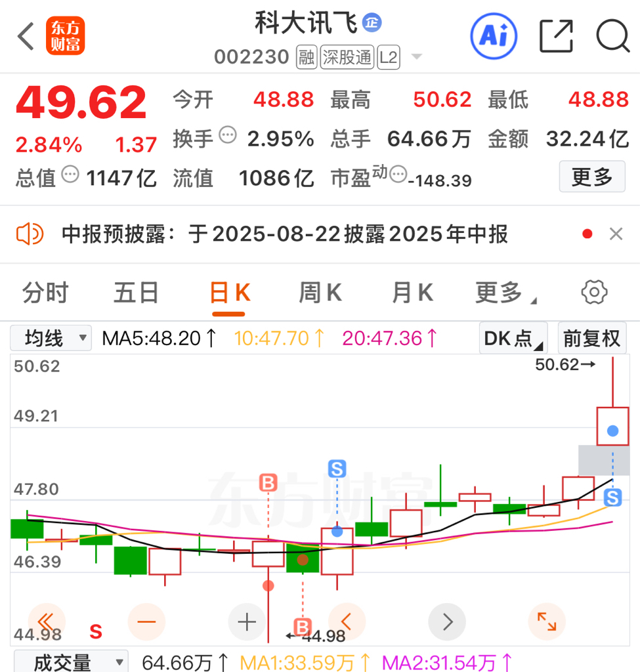Open the search magnifier icon
The height and width of the screenshot is (672, 640).
[x=613, y=36]
